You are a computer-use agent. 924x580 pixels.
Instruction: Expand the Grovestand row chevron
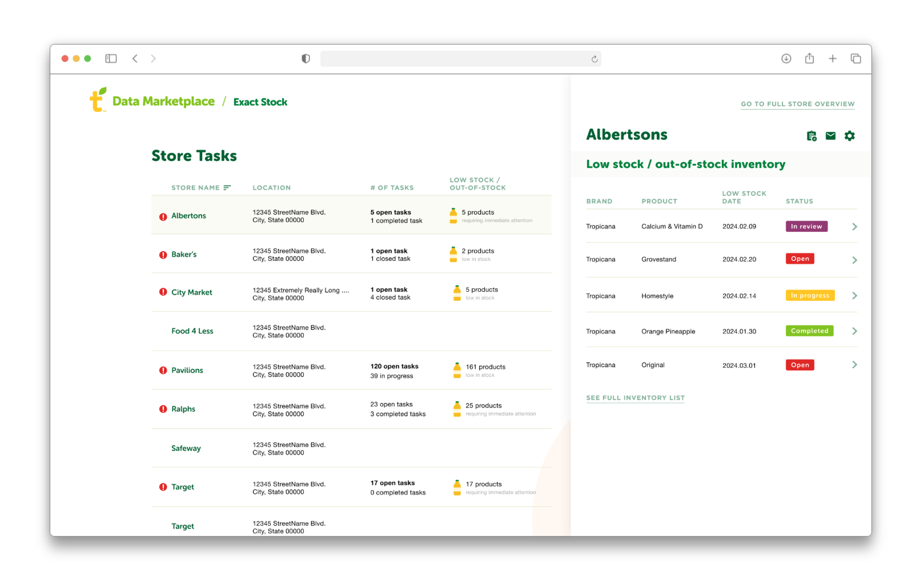[x=854, y=260]
